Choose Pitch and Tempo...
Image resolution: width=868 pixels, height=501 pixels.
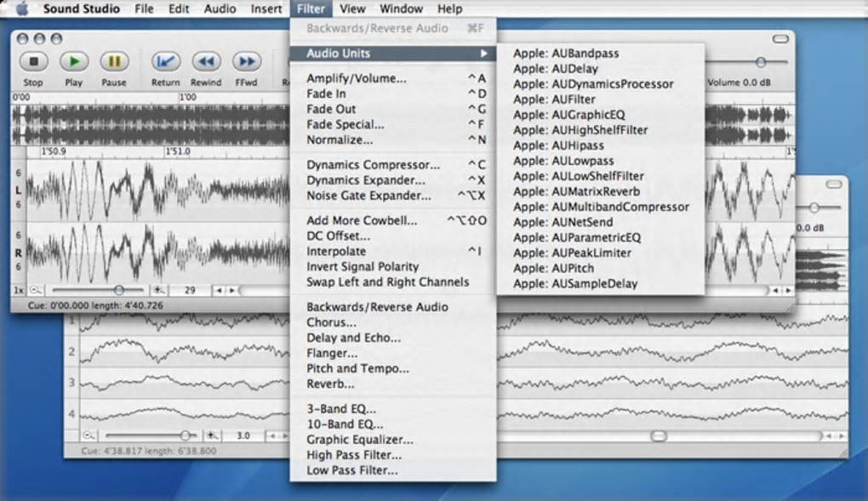click(x=393, y=368)
